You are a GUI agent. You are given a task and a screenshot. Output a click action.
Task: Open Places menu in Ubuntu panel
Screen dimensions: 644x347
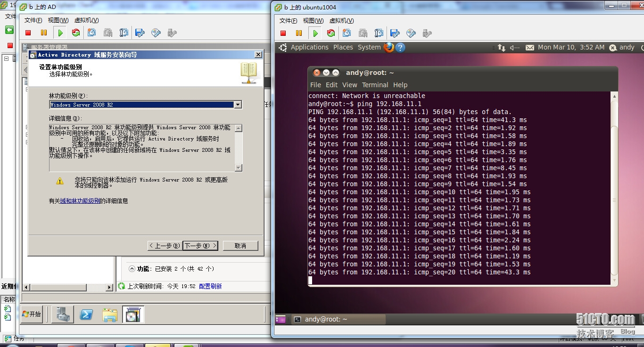343,47
